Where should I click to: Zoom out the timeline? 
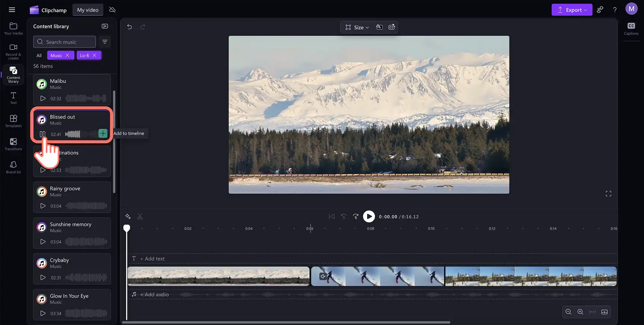pos(568,312)
